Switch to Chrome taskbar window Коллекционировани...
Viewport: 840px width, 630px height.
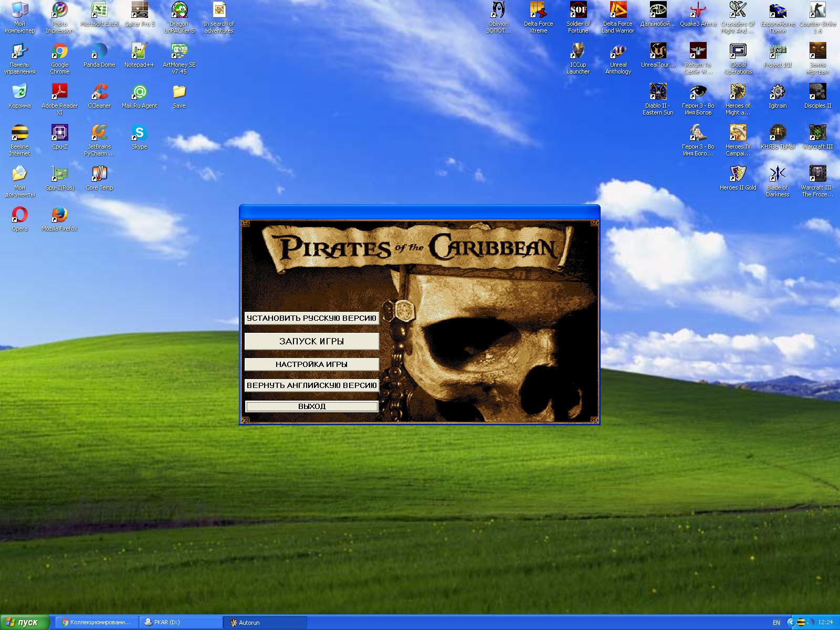(97, 623)
